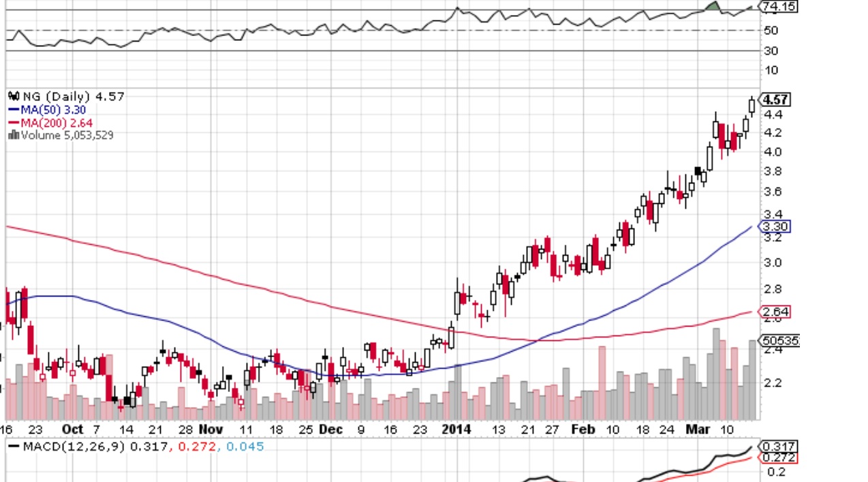Screen dimensions: 868x482
Task: Click the 28 date label before Nov
Action: coord(186,430)
